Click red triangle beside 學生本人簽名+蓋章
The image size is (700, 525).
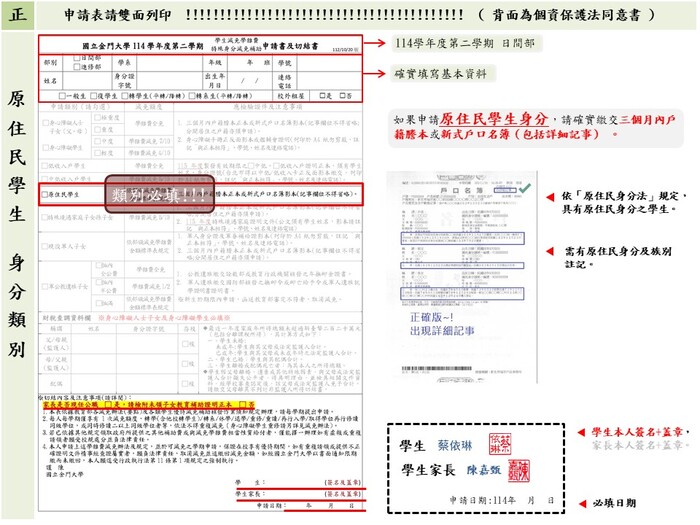[x=582, y=433]
